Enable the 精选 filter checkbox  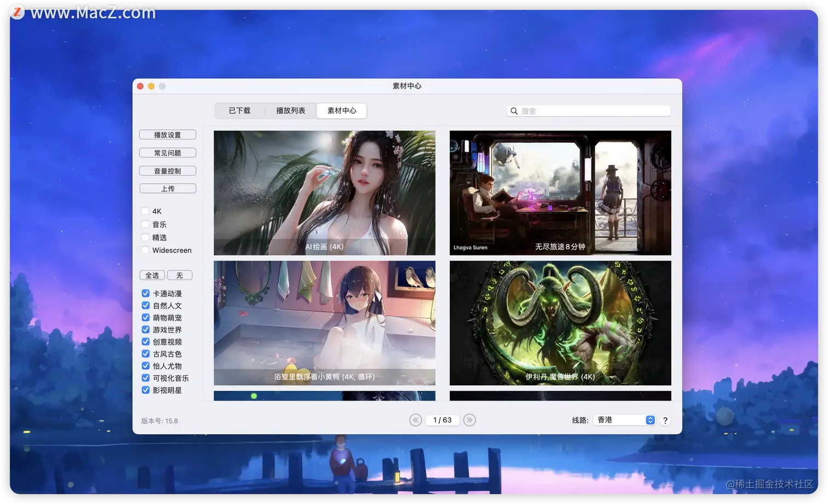(145, 237)
